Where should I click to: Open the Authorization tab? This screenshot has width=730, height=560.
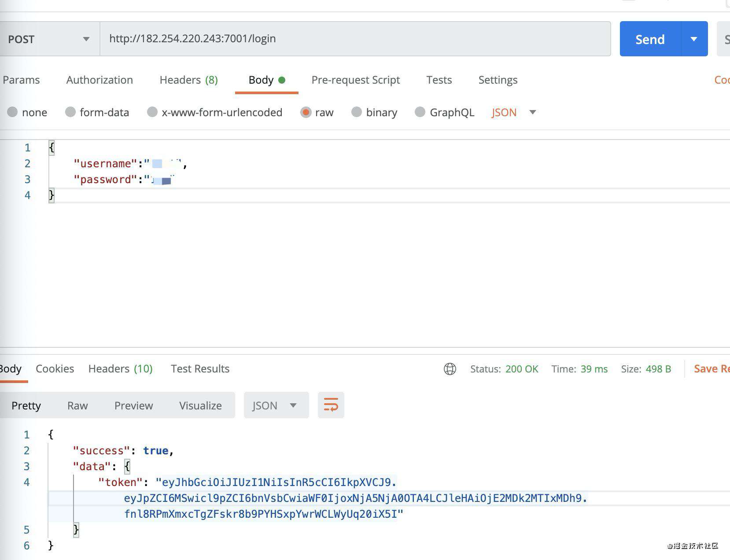click(100, 80)
